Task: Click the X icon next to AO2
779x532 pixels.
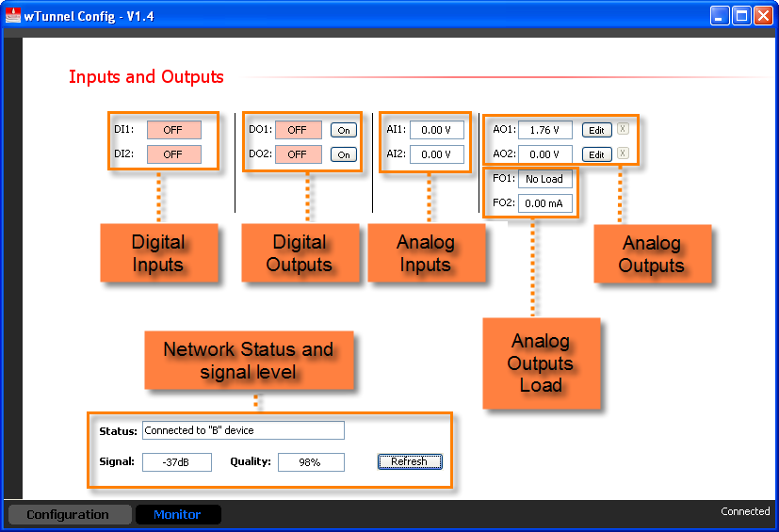Action: 623,153
